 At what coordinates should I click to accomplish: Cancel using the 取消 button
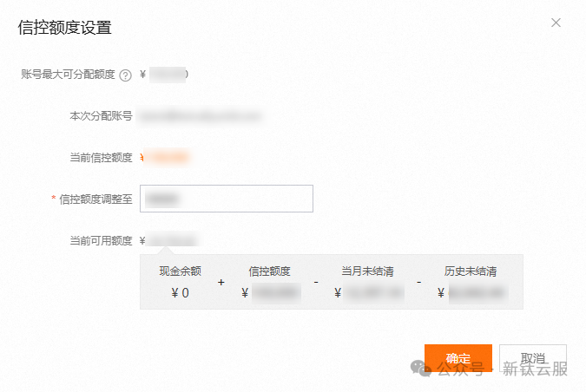[533, 358]
